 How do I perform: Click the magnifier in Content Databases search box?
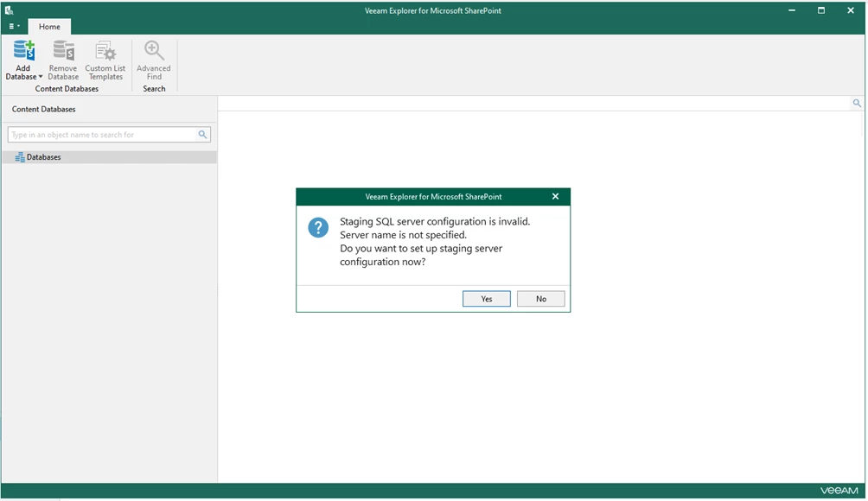202,135
